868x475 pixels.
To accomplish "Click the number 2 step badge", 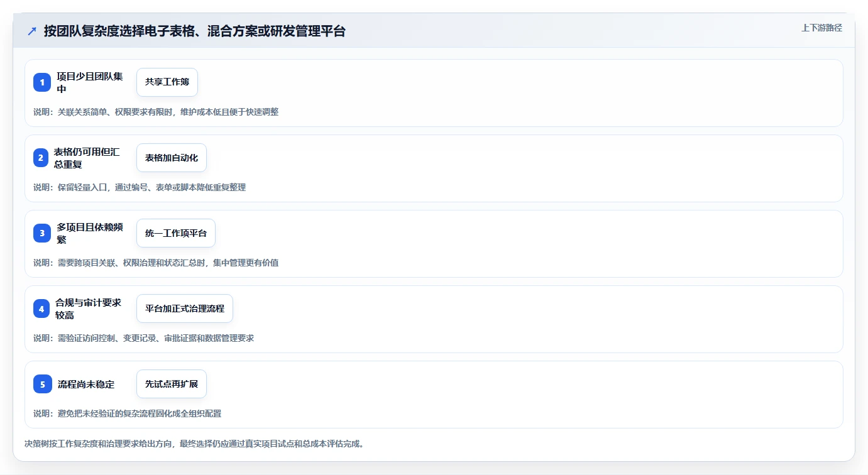I will [41, 158].
